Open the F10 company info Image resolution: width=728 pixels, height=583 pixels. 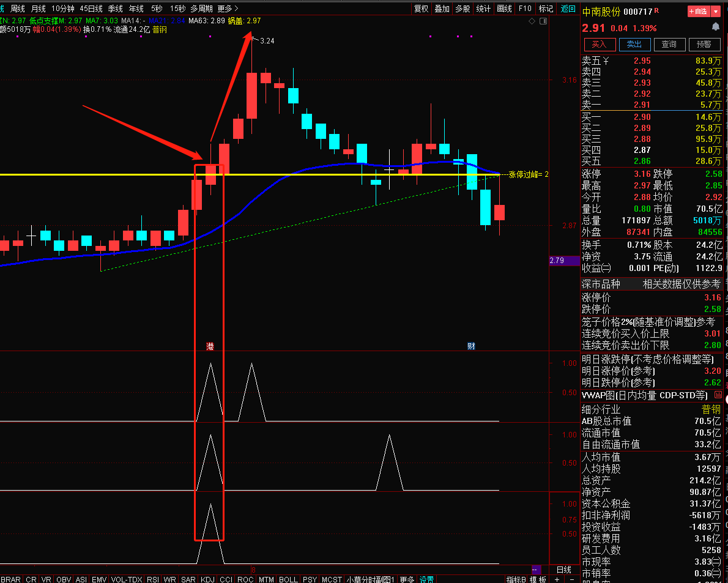[x=525, y=9]
